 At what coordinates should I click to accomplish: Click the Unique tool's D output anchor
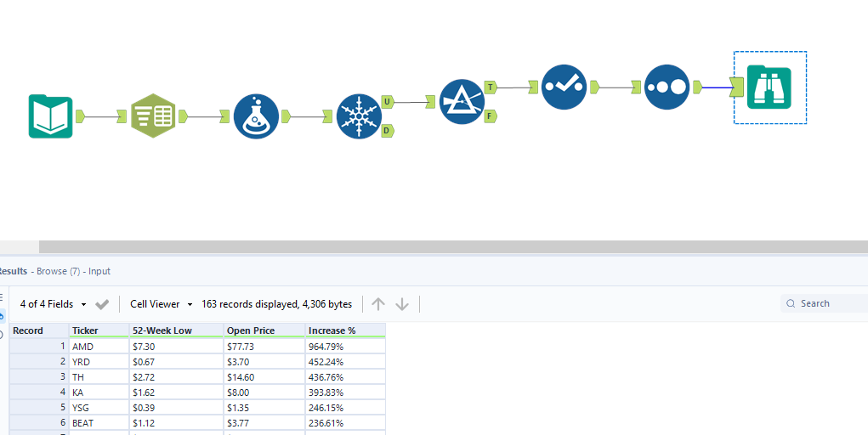coord(387,131)
